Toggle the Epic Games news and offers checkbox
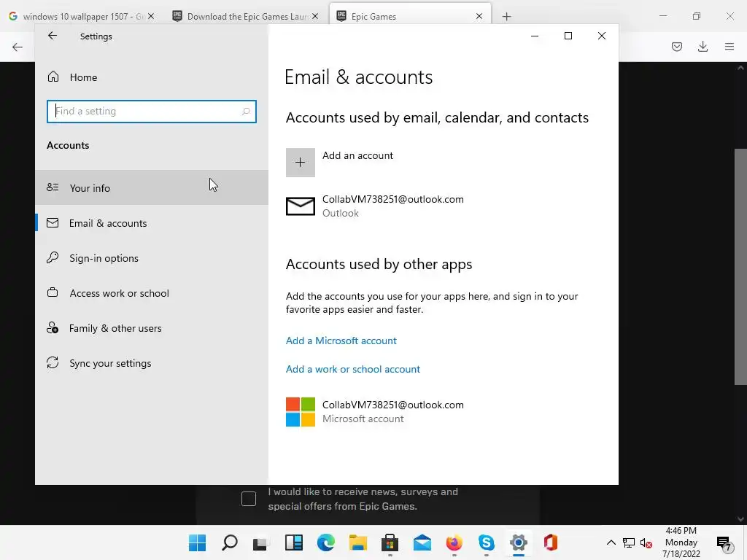The width and height of the screenshot is (747, 560). coord(249,499)
